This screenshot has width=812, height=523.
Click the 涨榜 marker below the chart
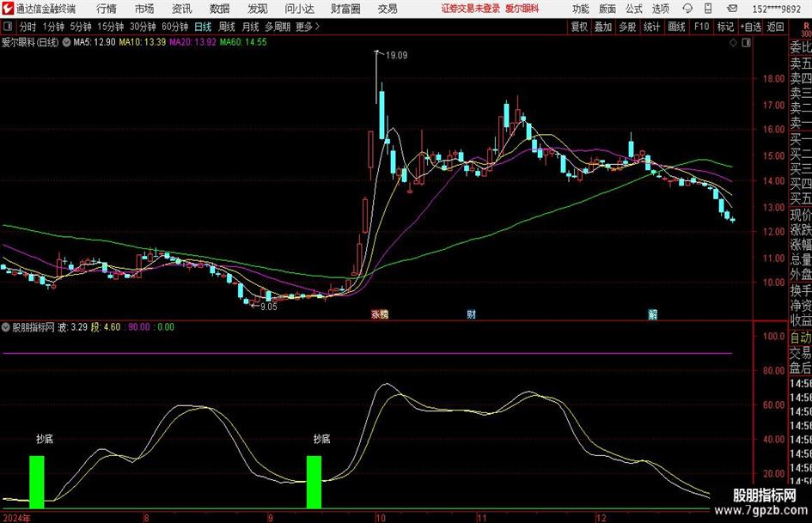(x=380, y=314)
